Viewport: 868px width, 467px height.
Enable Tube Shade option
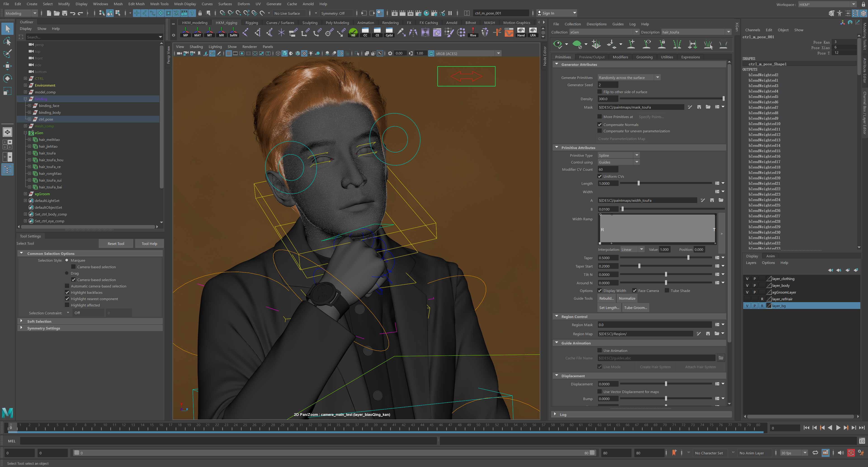[667, 290]
